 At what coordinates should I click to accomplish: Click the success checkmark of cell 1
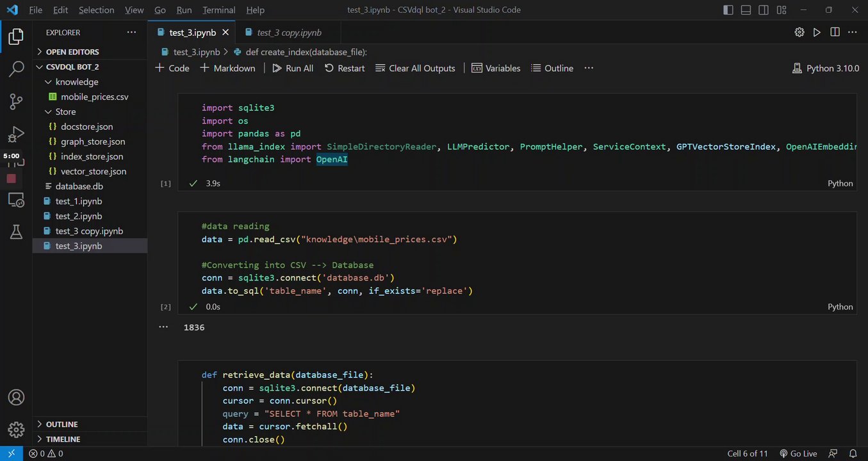click(x=193, y=183)
